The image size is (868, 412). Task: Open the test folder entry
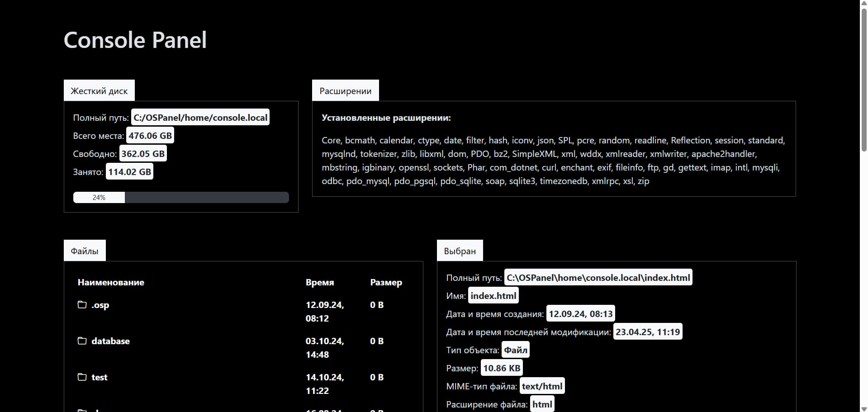[x=100, y=378]
